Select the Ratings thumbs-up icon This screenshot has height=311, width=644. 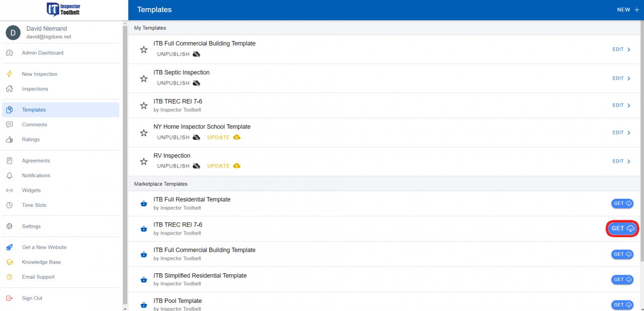pyautogui.click(x=10, y=139)
